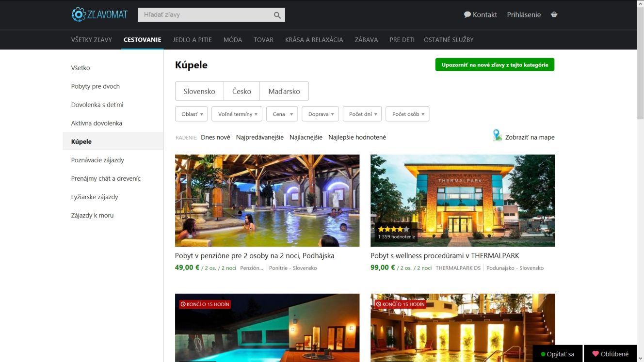Open the Opýtať sa chat button
The height and width of the screenshot is (362, 644).
(558, 354)
